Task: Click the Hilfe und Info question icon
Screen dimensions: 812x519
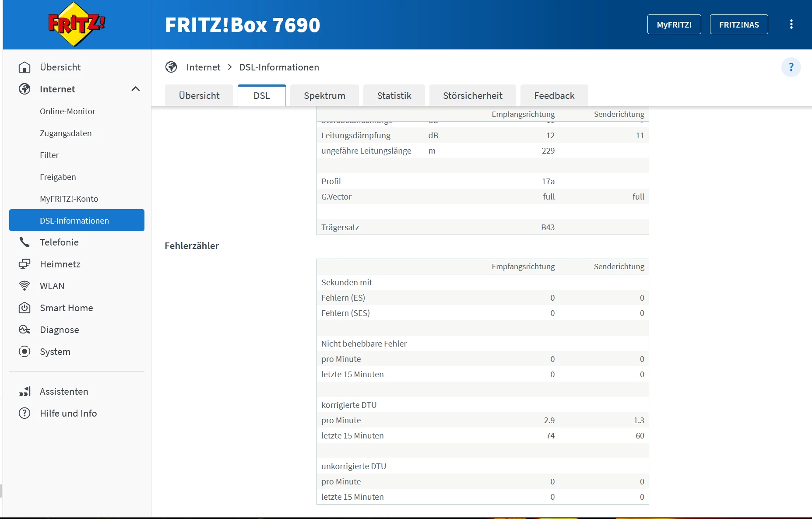Action: pos(25,413)
